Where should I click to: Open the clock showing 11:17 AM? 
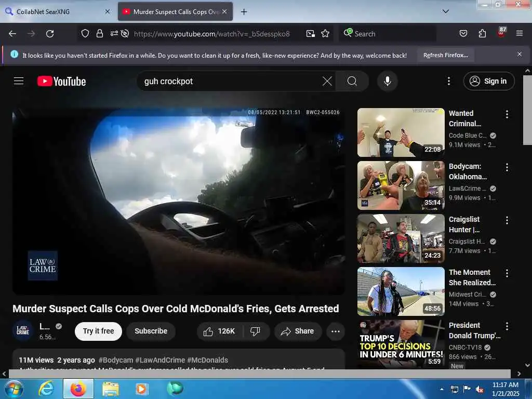(506, 389)
